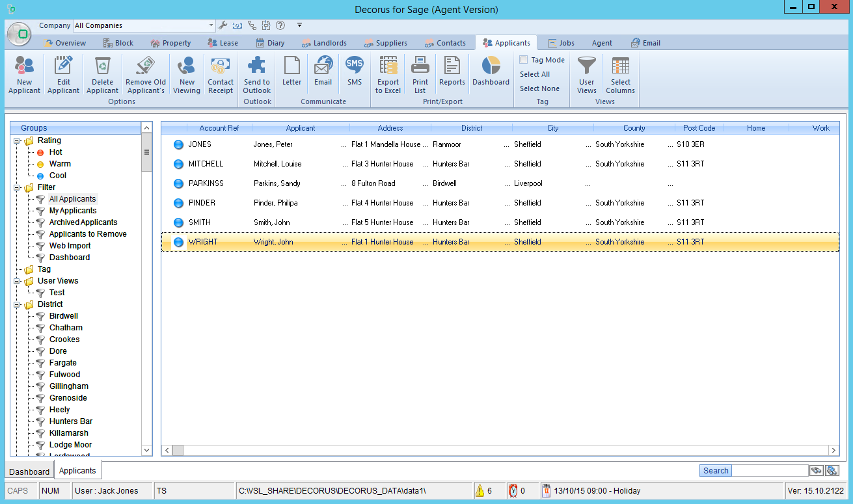853x504 pixels.
Task: Enable the Tag Mode checkbox
Action: point(524,60)
